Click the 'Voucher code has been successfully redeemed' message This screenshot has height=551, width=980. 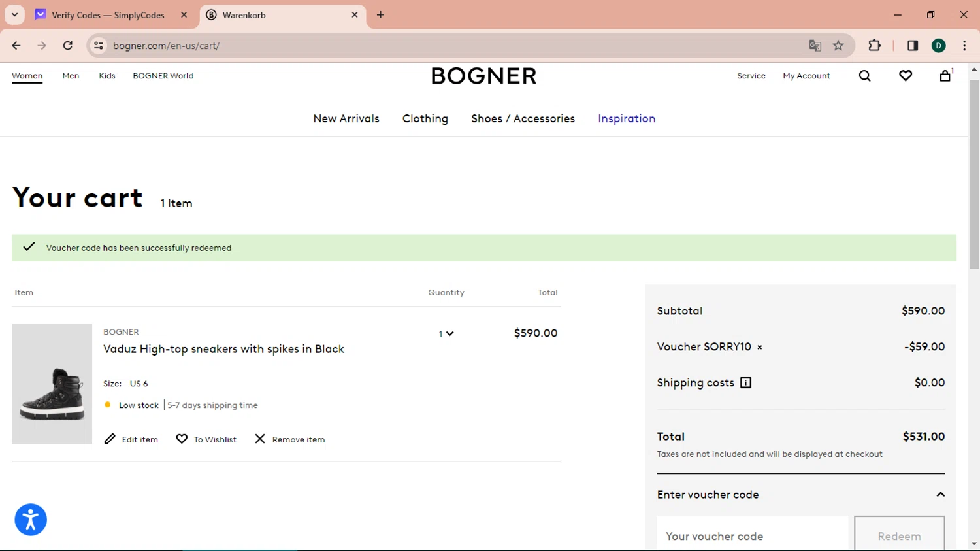[139, 248]
